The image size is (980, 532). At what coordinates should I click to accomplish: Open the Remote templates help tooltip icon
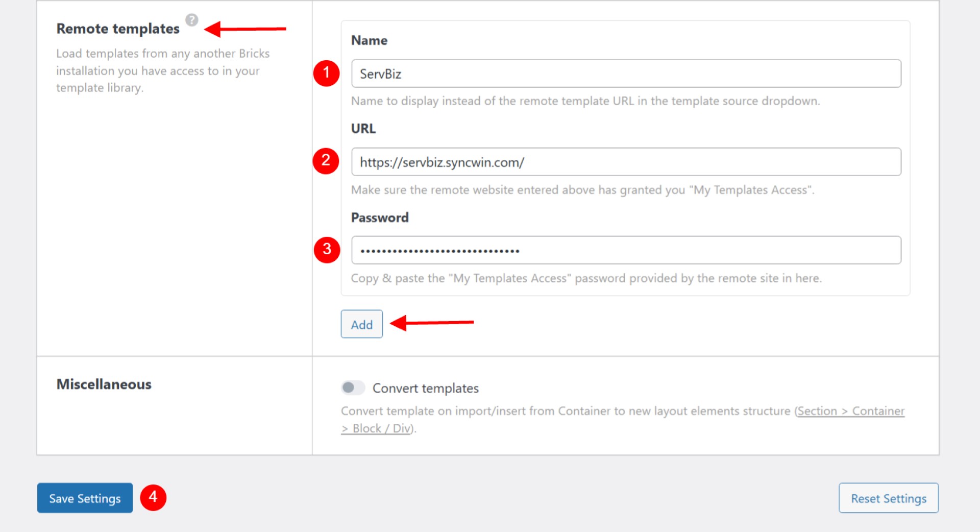pyautogui.click(x=192, y=21)
